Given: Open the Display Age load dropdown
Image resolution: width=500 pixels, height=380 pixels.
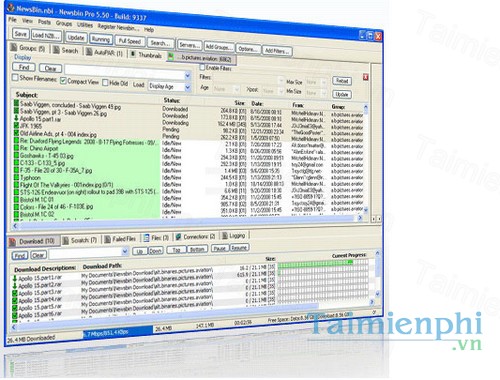Looking at the screenshot, I should coord(187,88).
